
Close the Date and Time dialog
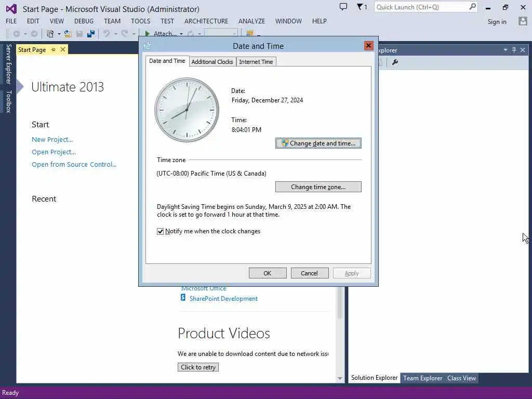point(368,46)
